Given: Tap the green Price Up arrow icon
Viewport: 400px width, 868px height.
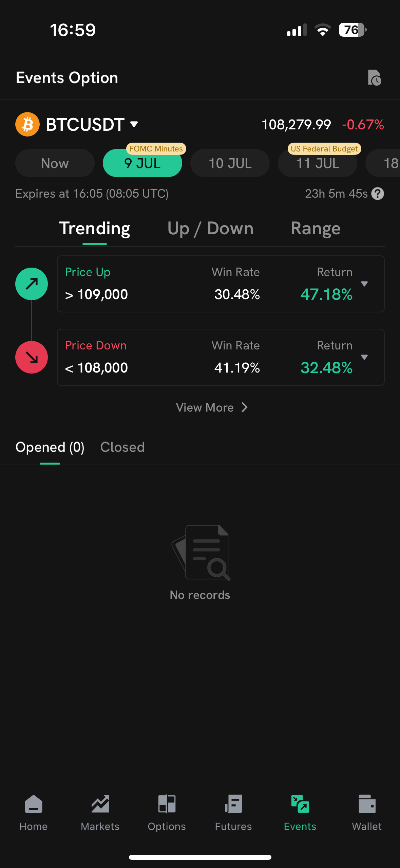Looking at the screenshot, I should point(32,284).
